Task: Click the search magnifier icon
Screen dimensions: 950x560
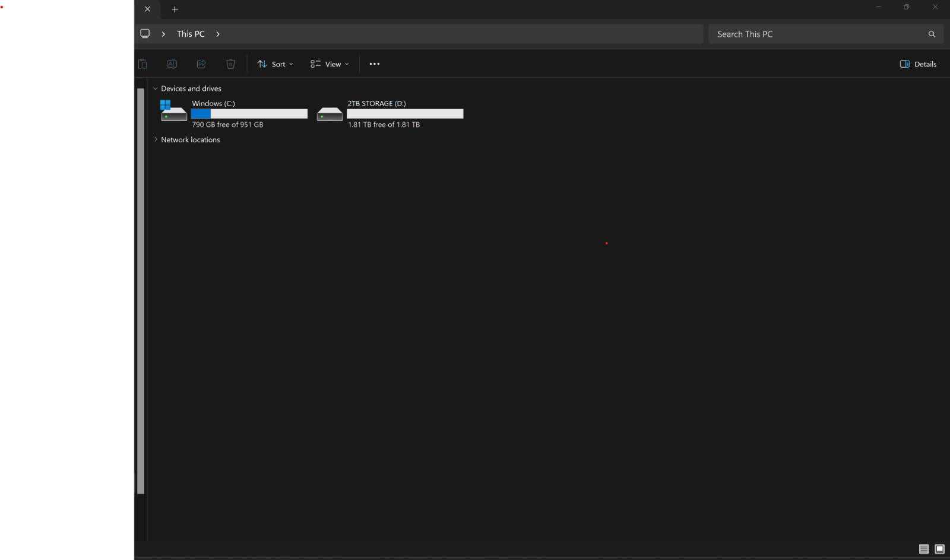Action: [932, 34]
